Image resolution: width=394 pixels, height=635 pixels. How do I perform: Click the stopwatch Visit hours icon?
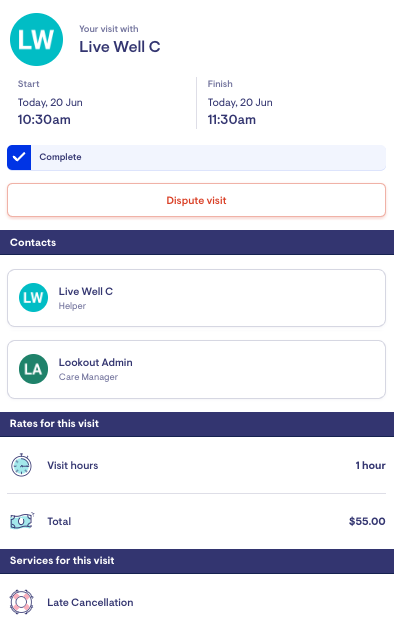coord(21,465)
